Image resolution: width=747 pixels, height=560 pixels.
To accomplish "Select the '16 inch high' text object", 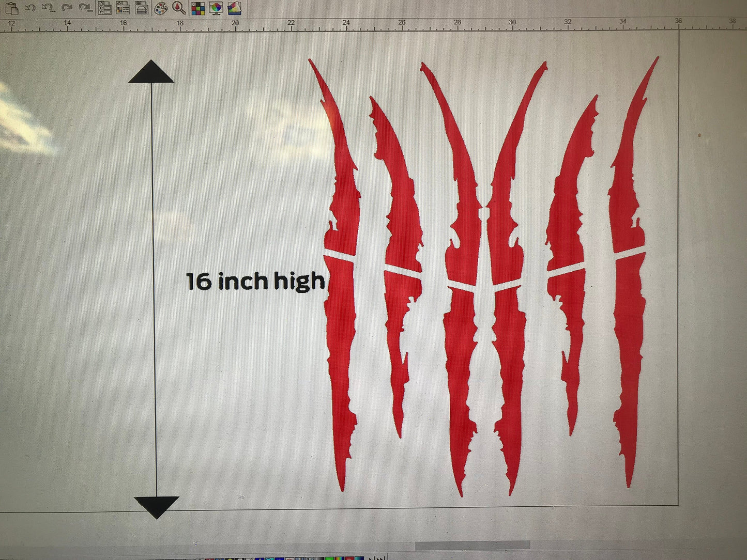I will click(x=255, y=282).
